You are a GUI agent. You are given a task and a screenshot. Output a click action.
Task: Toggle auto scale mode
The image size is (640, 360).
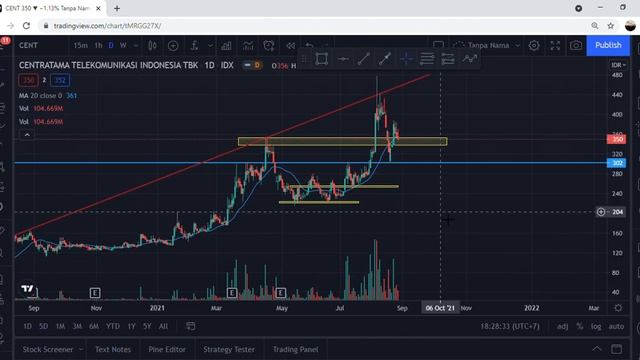tap(616, 327)
